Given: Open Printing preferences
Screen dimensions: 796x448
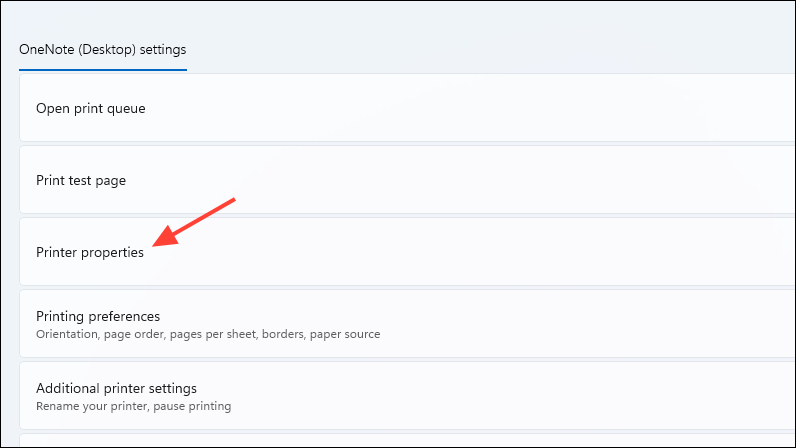Looking at the screenshot, I should point(400,324).
